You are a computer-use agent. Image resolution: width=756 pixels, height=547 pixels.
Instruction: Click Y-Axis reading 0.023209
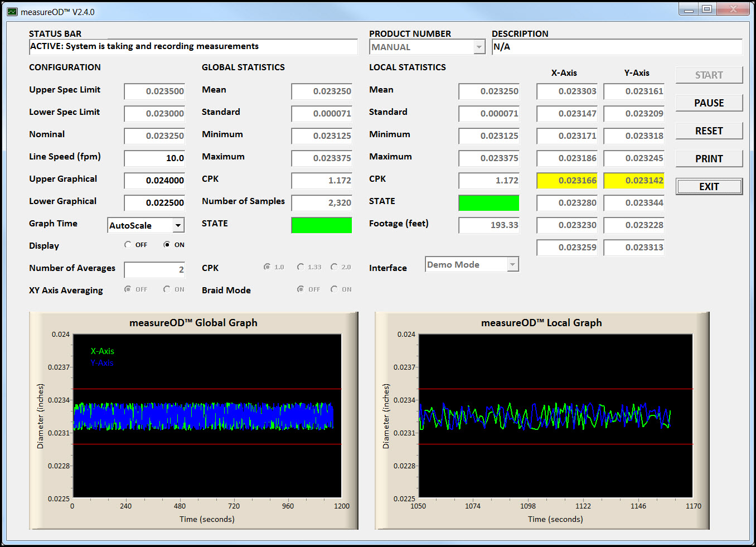click(634, 114)
